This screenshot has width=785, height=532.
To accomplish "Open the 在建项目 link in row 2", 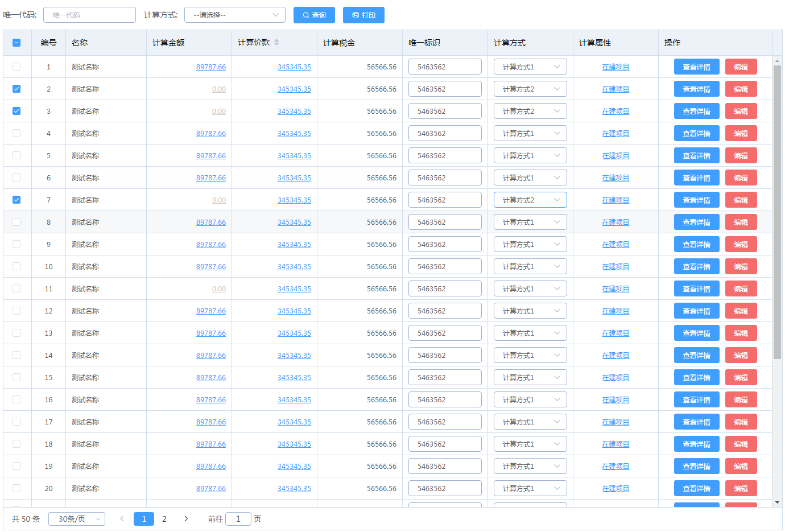I will (x=615, y=89).
